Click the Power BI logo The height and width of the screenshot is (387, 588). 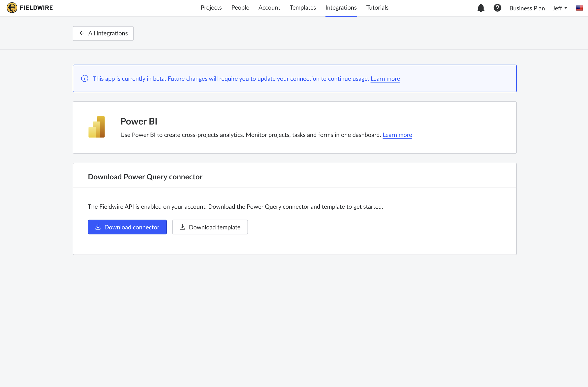[97, 127]
